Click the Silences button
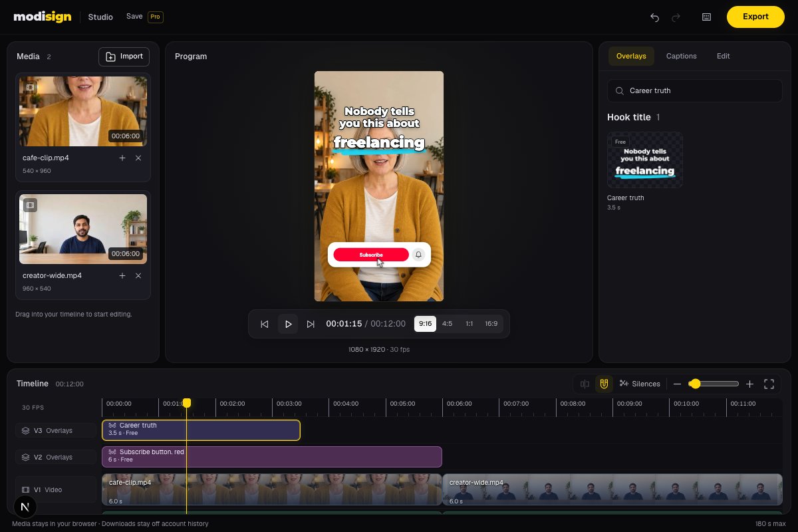The width and height of the screenshot is (798, 532). [640, 384]
